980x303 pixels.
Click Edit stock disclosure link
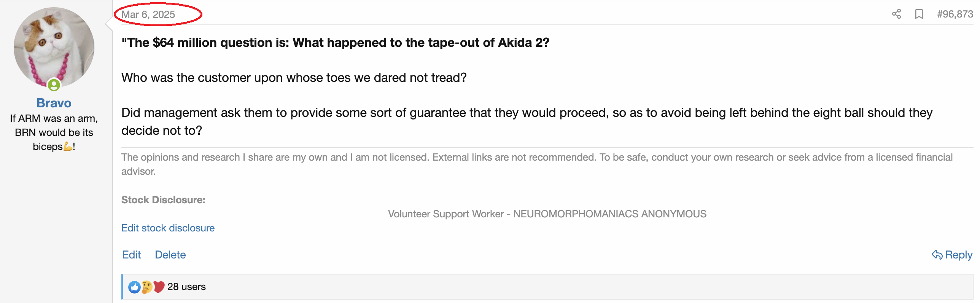[x=168, y=228]
